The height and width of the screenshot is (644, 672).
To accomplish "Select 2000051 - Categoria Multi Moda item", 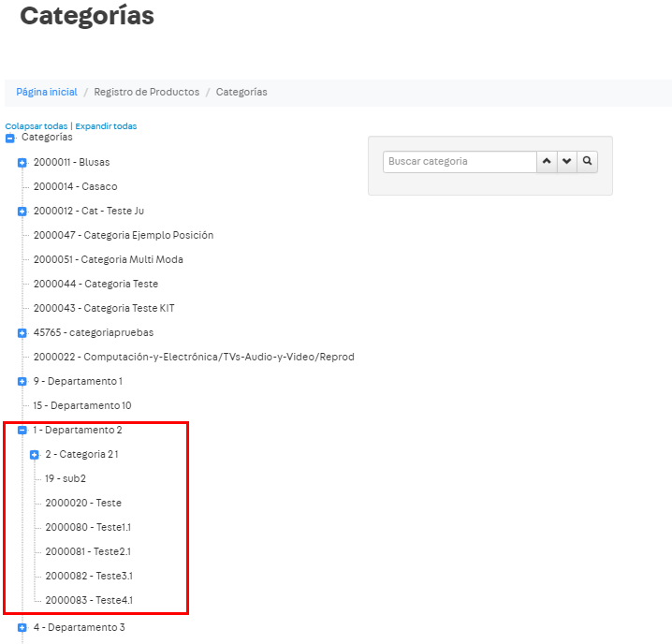I will [108, 259].
